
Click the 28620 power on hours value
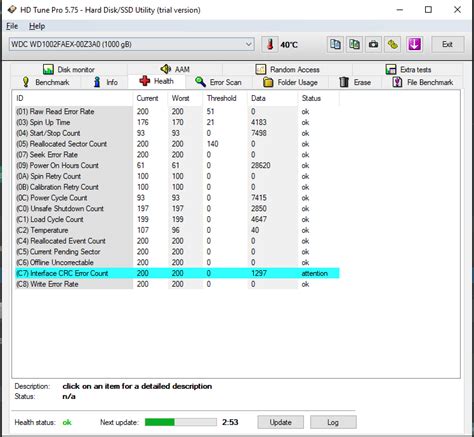(x=261, y=165)
